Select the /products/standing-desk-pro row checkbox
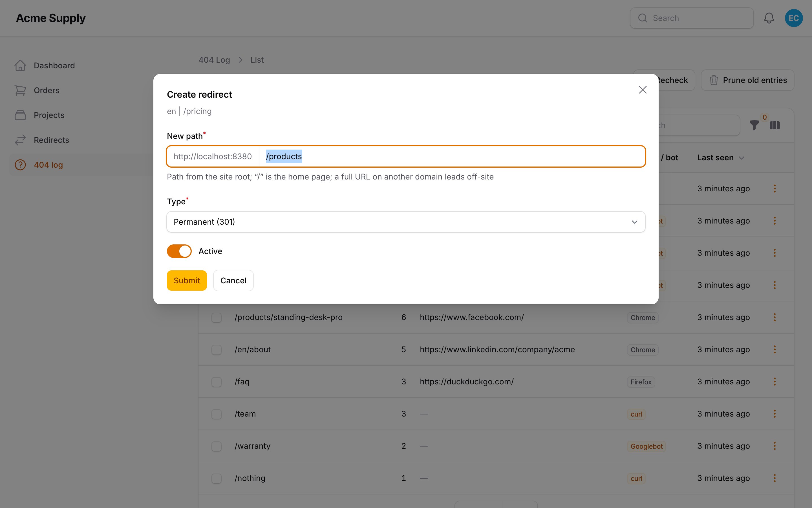The width and height of the screenshot is (812, 508). click(217, 317)
